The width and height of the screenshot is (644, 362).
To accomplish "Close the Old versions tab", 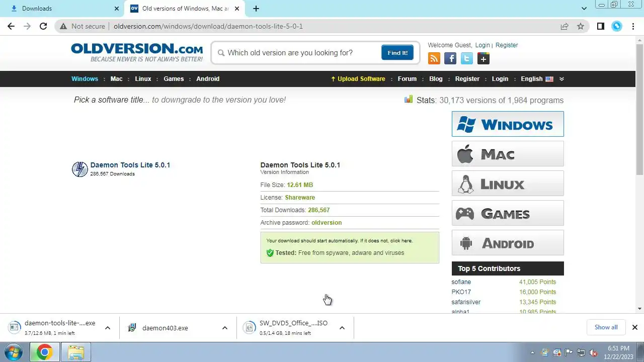I will pyautogui.click(x=237, y=9).
